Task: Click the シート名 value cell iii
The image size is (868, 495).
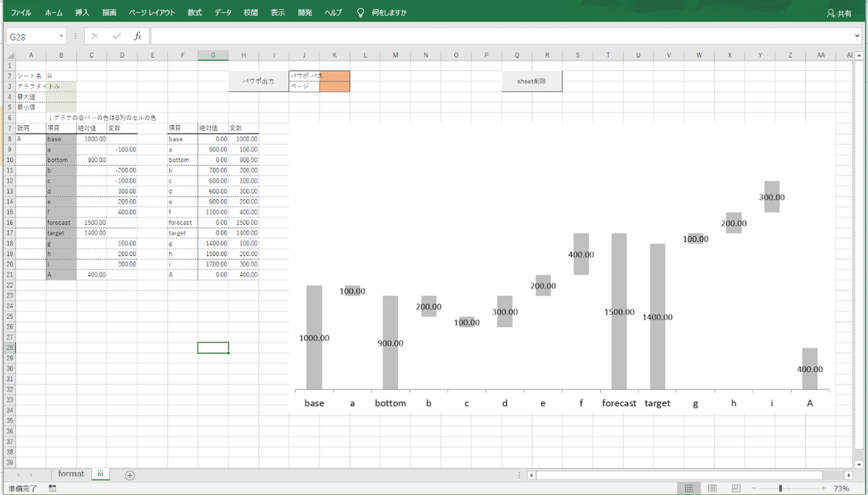Action: (x=61, y=76)
